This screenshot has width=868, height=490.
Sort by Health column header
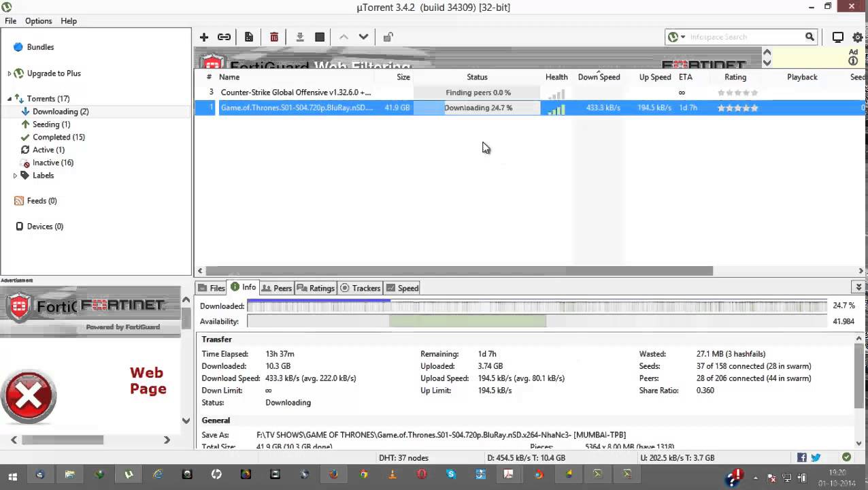[x=556, y=77]
